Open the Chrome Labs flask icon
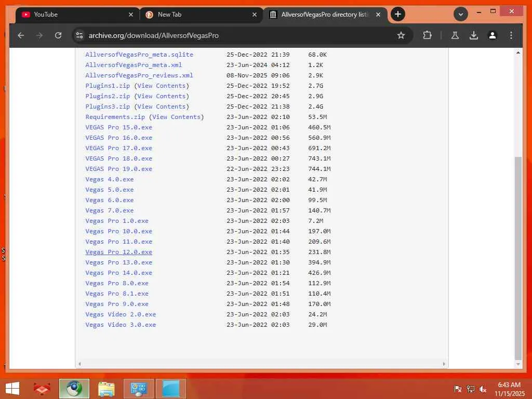532x399 pixels. point(455,35)
